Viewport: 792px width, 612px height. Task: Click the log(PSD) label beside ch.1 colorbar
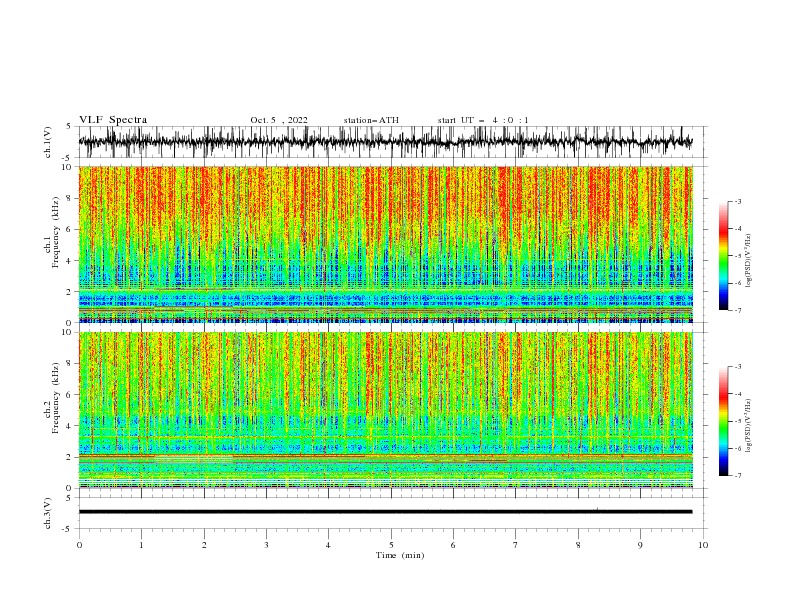749,261
